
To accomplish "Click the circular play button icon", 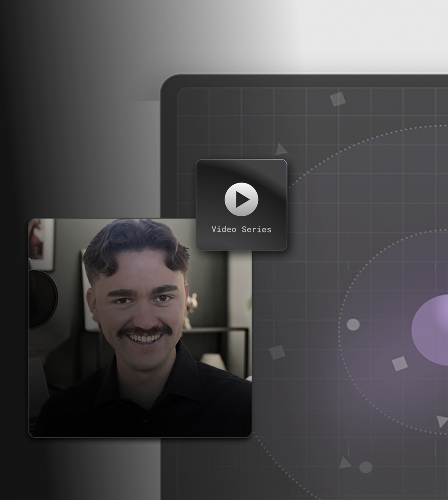I will [241, 199].
